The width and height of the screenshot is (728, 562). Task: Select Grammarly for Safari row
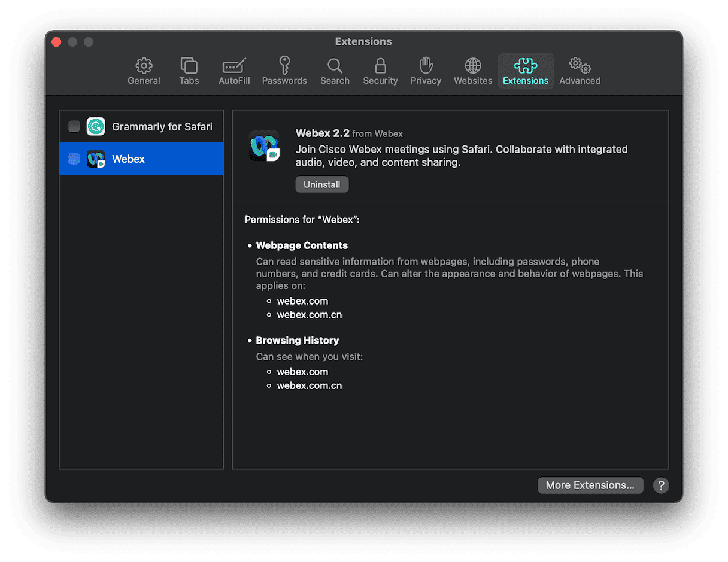(141, 126)
